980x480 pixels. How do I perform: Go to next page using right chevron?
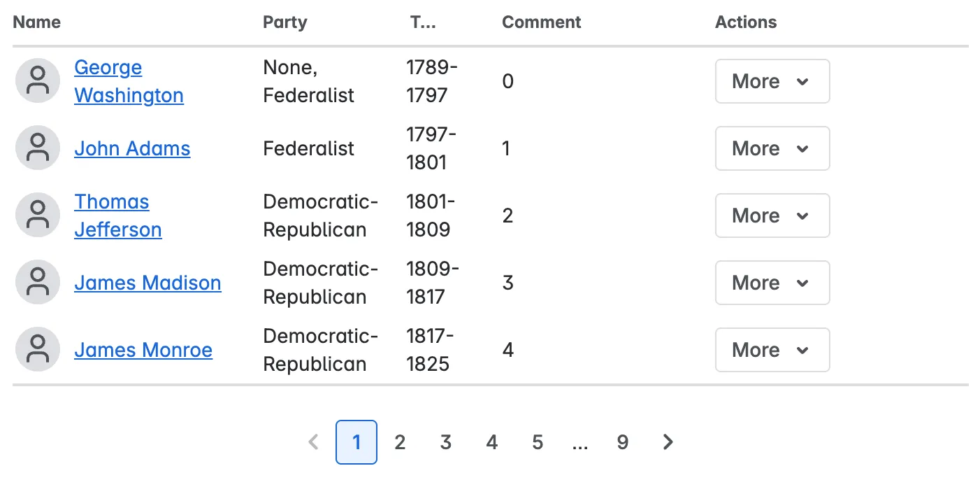pyautogui.click(x=668, y=442)
